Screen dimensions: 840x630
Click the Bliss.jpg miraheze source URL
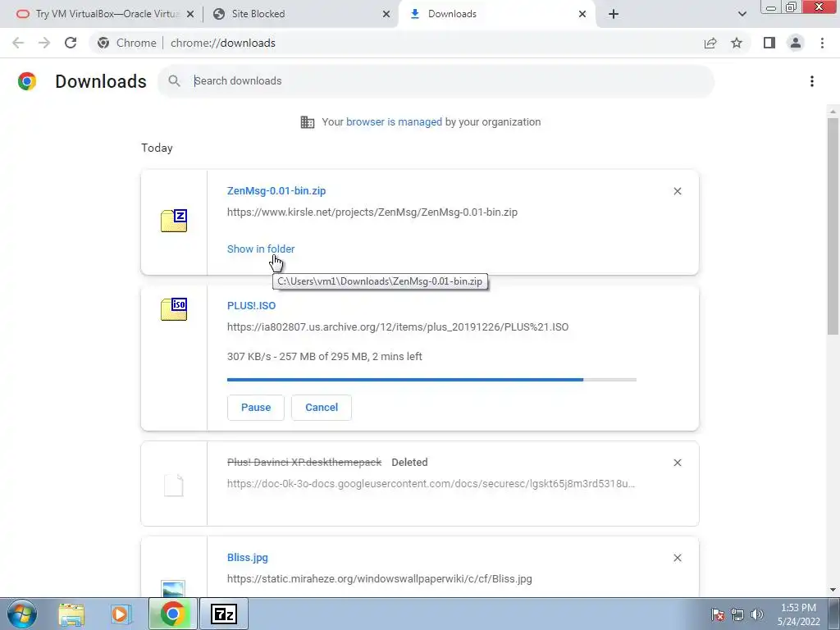pos(379,579)
